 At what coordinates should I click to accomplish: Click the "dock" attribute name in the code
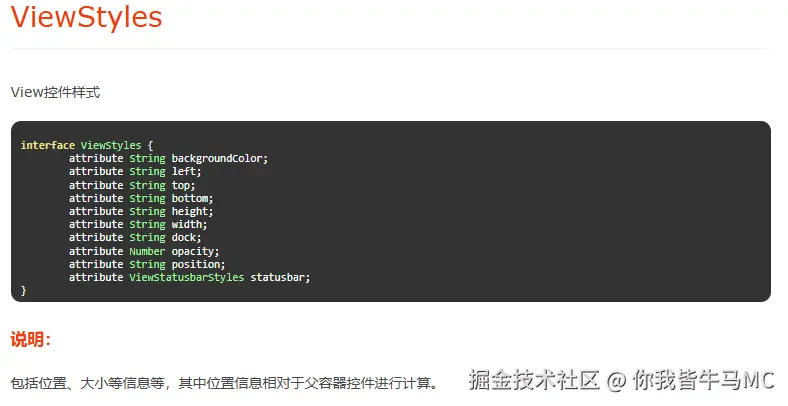[x=183, y=237]
